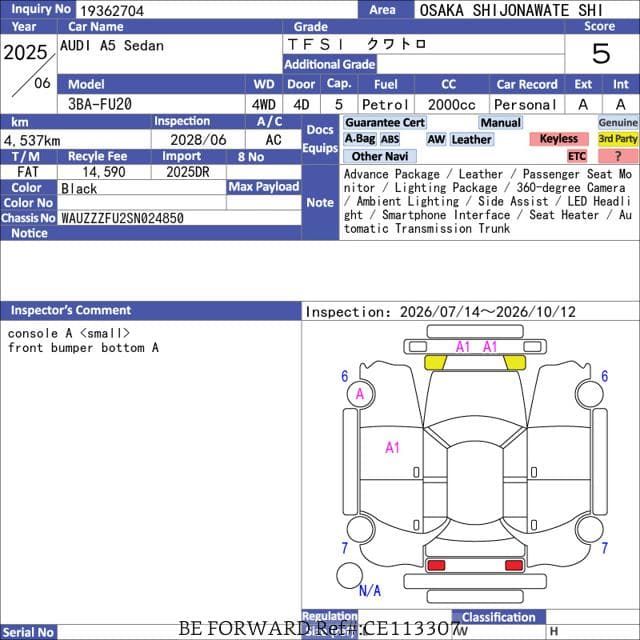
Task: Select the Notice label
Action: point(29,233)
